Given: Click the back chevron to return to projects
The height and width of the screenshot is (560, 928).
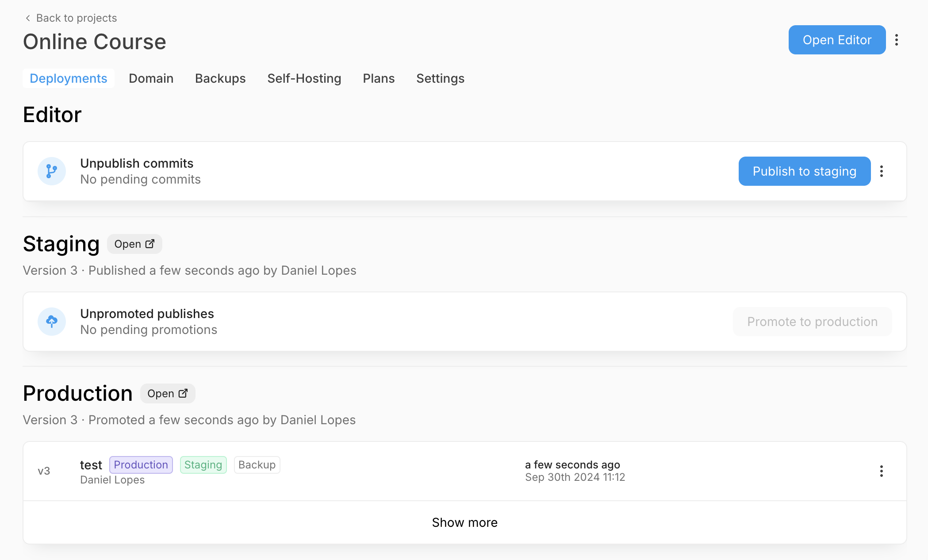Looking at the screenshot, I should point(28,18).
